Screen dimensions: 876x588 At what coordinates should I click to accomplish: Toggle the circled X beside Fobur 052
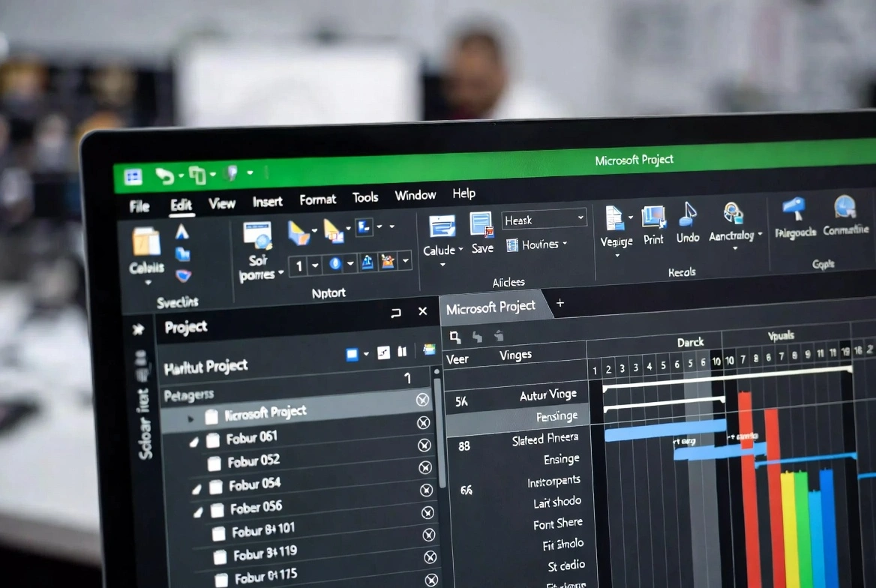(426, 466)
